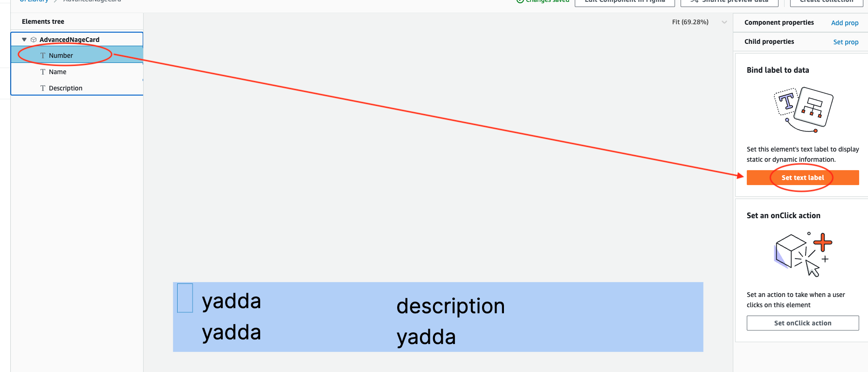Click the Set onClick action button

click(803, 323)
